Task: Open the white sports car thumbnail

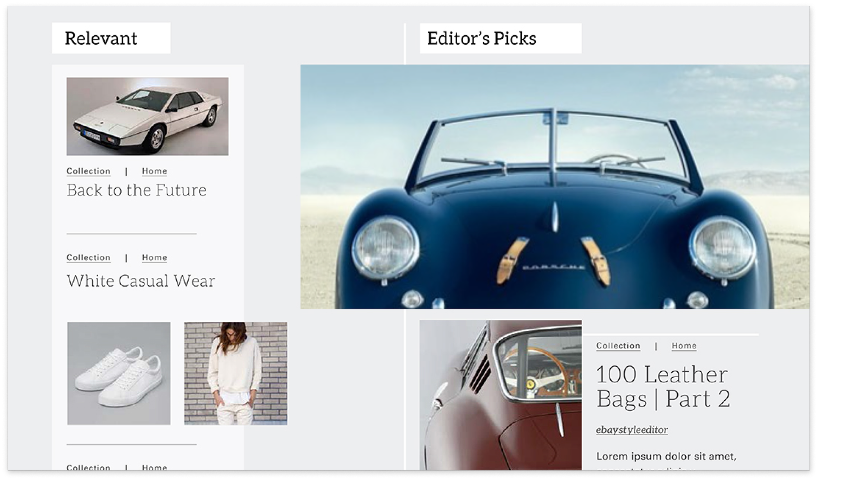Action: click(x=148, y=116)
